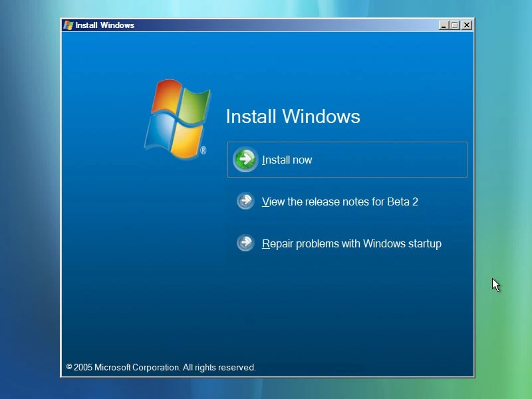
Task: Click the release notes arrow icon
Action: coord(245,201)
